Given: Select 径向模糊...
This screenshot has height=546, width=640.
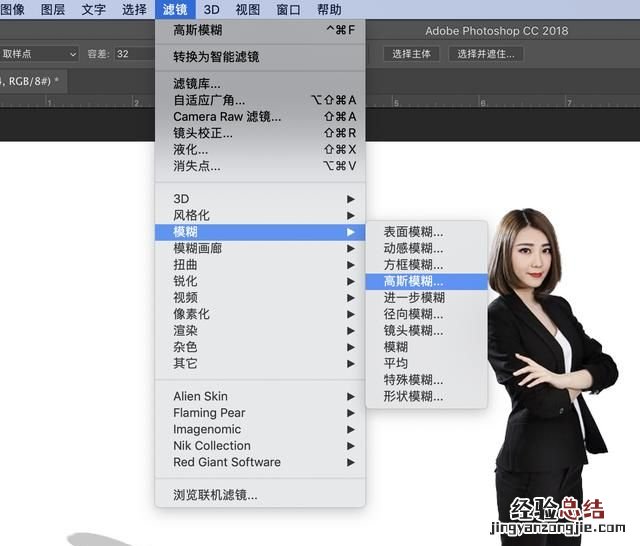Looking at the screenshot, I should 427,314.
